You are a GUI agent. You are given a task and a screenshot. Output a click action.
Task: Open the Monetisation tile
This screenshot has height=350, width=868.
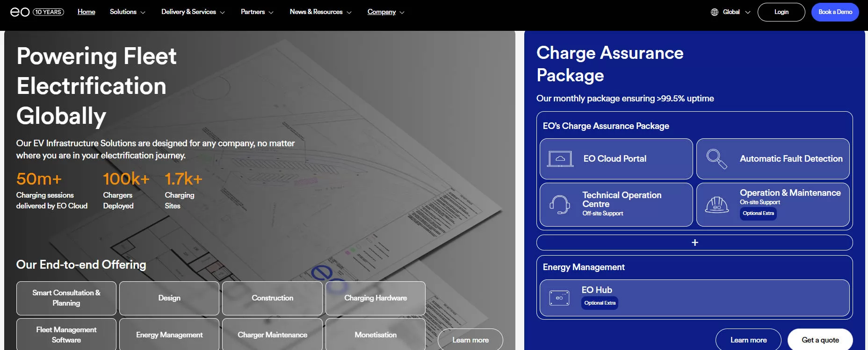point(376,335)
